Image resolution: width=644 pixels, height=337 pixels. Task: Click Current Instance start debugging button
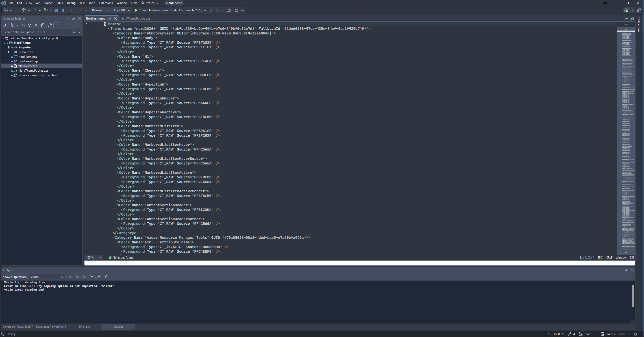tap(168, 10)
